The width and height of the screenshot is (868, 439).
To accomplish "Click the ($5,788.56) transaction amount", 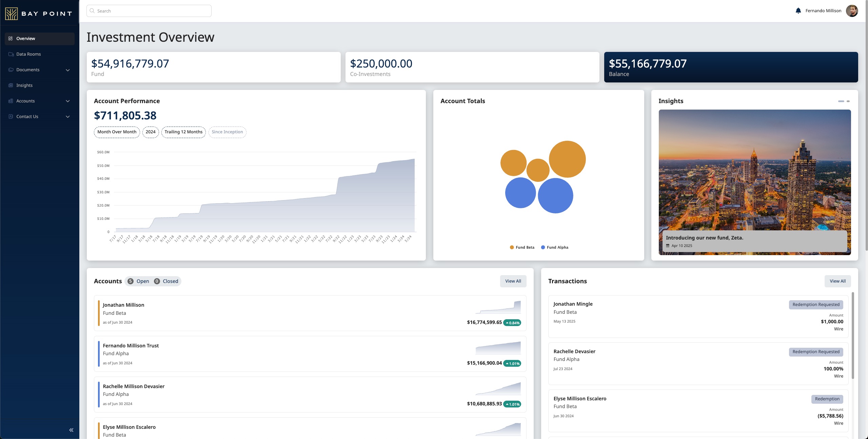I will click(x=830, y=416).
